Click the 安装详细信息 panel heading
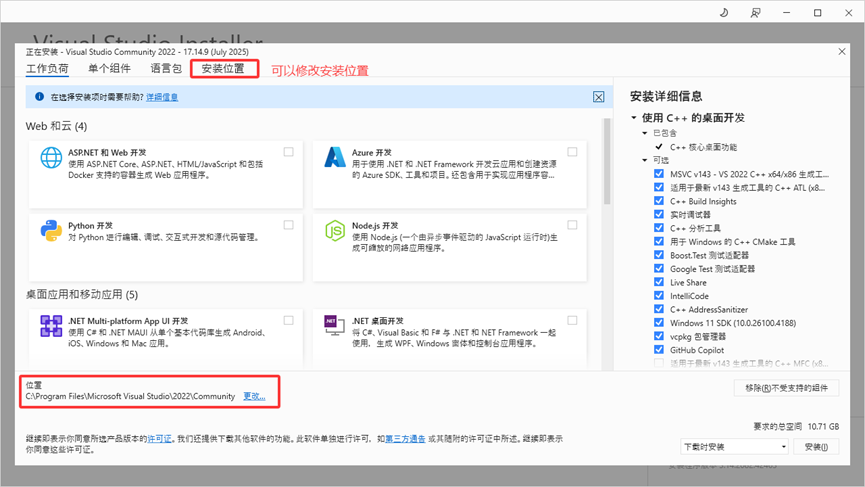This screenshot has width=865, height=487. tap(666, 96)
